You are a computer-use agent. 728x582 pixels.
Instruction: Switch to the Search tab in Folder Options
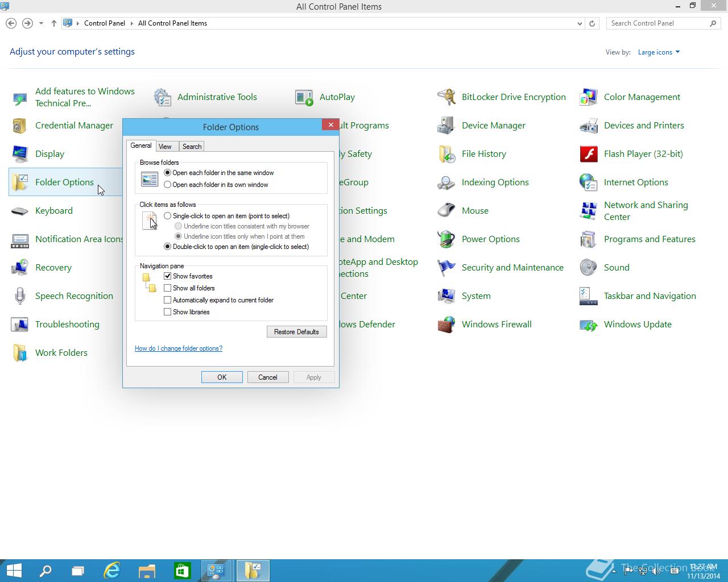pos(192,147)
